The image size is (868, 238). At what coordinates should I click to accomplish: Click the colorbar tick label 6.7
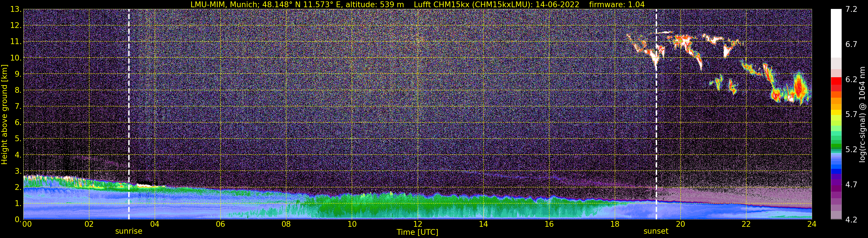coord(851,44)
